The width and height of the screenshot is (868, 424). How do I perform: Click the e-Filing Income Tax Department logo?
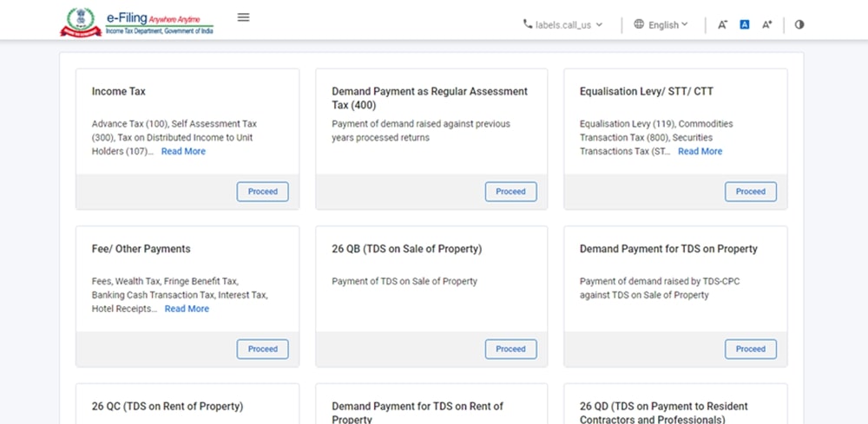(x=137, y=22)
